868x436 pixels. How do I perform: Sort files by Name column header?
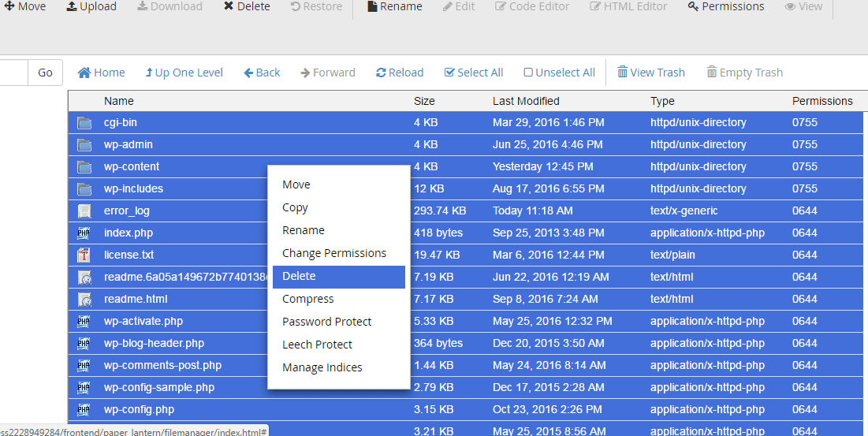coord(119,101)
